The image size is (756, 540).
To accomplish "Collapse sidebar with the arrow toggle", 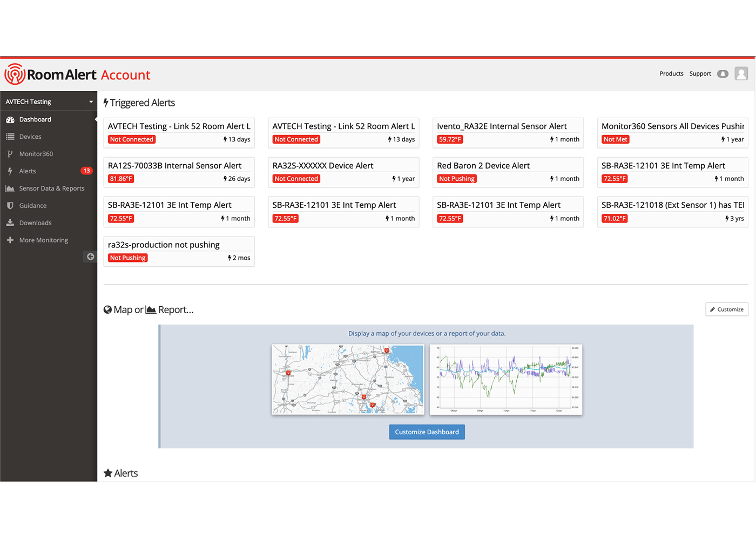I will coord(90,256).
